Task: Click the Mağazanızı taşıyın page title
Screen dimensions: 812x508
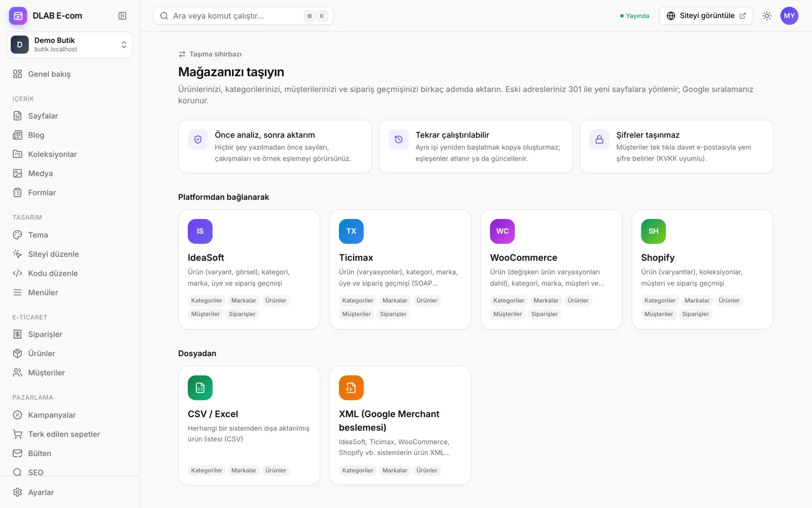Action: (231, 72)
